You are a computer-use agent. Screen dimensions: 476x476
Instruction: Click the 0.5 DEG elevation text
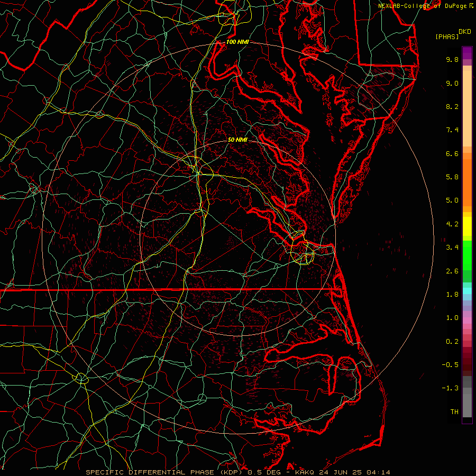point(264,472)
